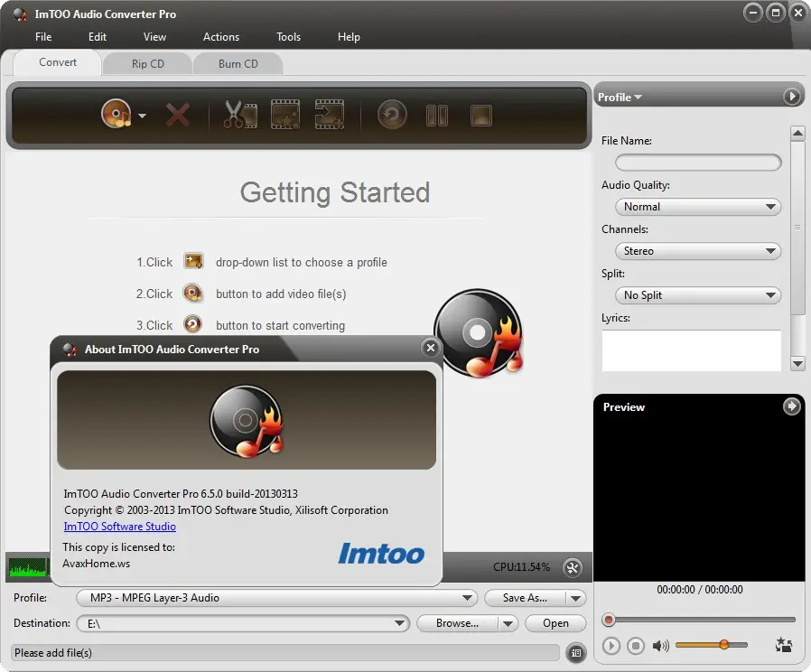Change Channels from Stereo setting
811x672 pixels.
pos(697,250)
